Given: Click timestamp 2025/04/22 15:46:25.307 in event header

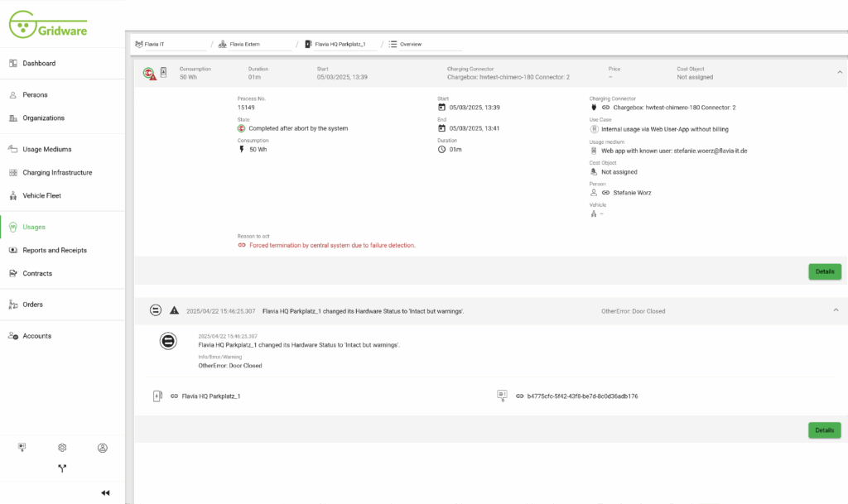Looking at the screenshot, I should (x=220, y=311).
